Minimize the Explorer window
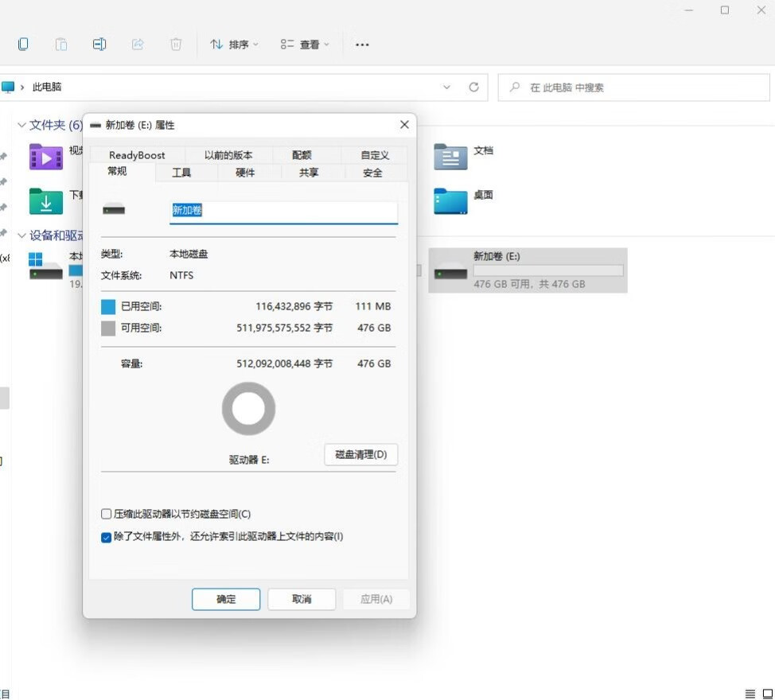Image resolution: width=775 pixels, height=700 pixels. tap(688, 10)
